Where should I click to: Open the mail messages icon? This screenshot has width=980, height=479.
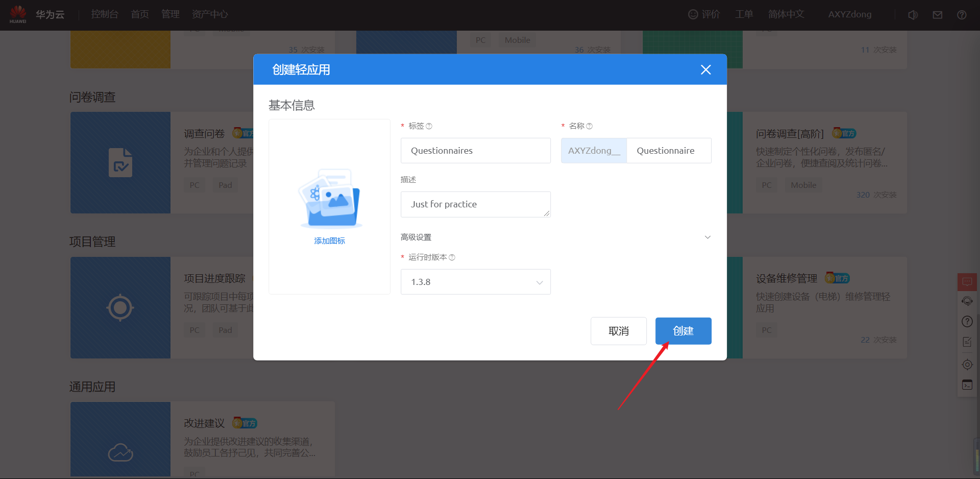click(938, 15)
